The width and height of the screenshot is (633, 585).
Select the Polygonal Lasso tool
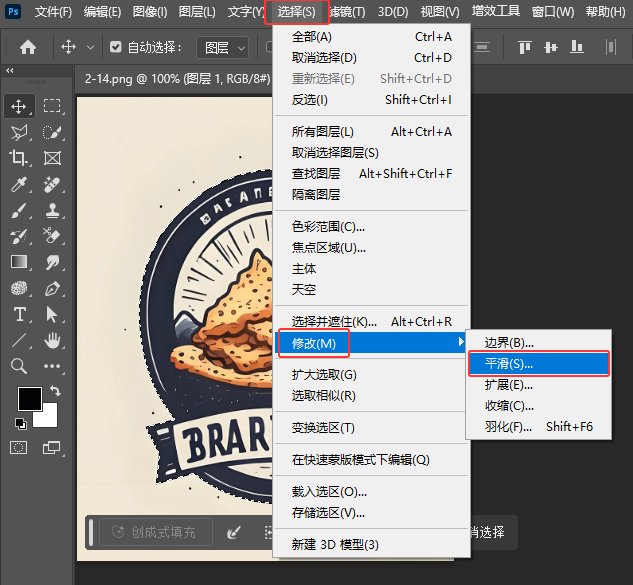pos(19,132)
